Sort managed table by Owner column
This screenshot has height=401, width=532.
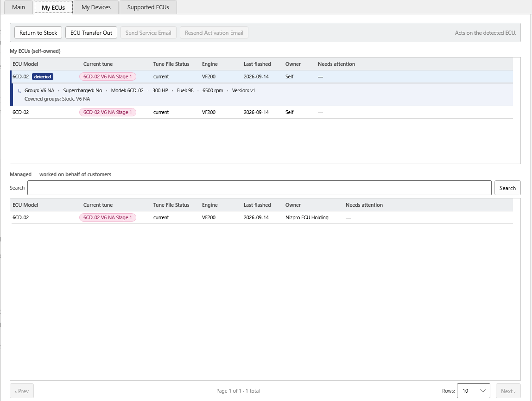coord(293,205)
